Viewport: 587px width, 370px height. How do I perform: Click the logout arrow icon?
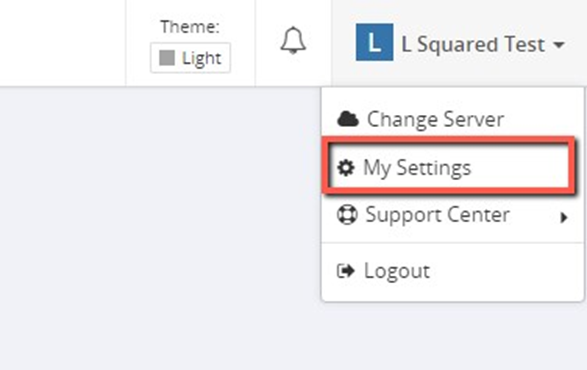tap(346, 271)
